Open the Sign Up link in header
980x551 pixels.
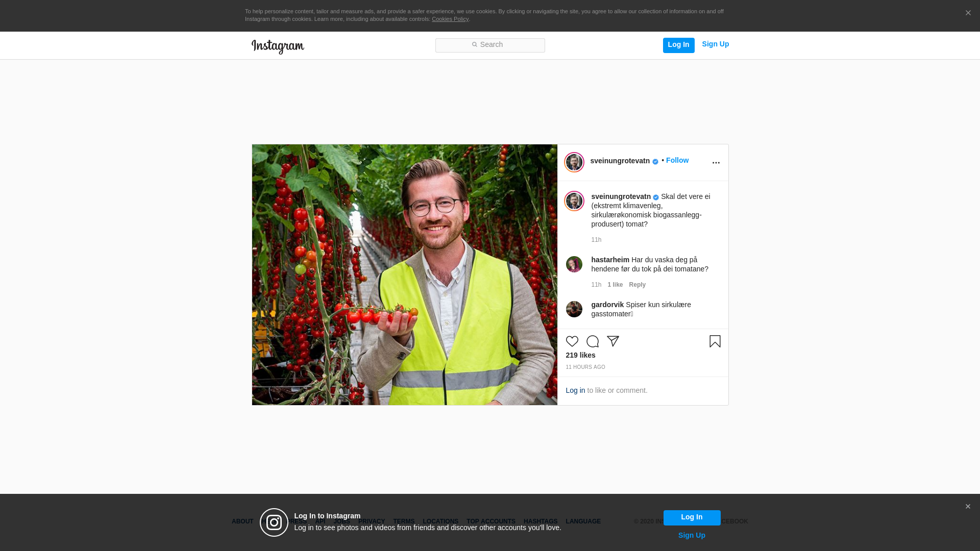tap(715, 44)
